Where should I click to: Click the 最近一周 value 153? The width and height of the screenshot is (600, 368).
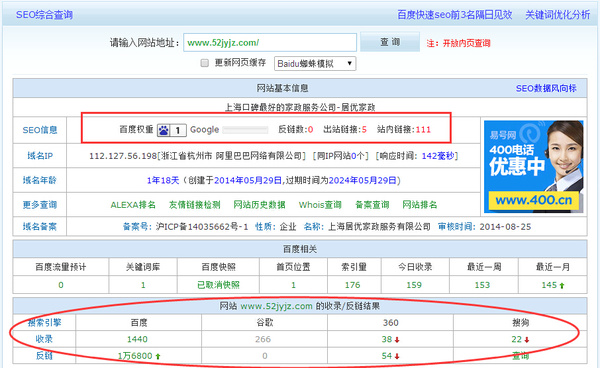(482, 285)
